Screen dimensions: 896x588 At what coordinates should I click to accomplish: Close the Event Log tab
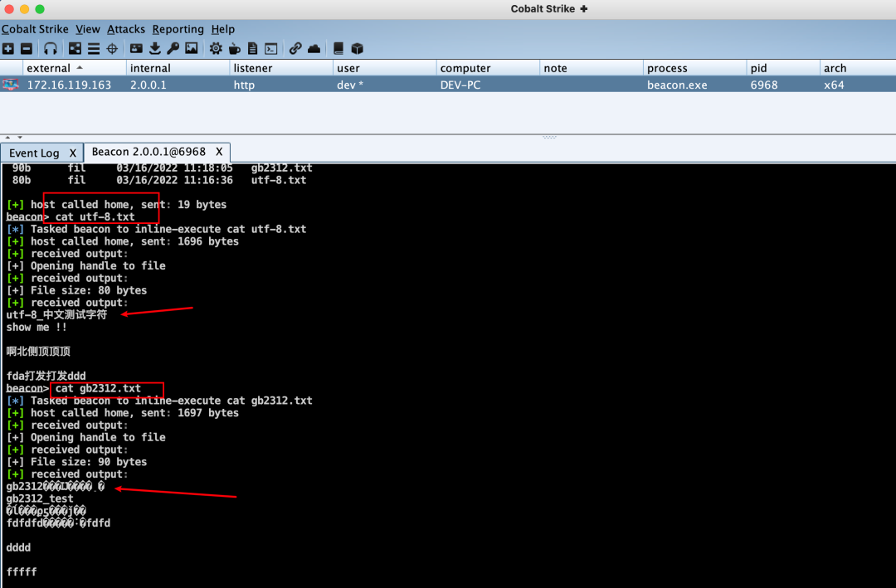tap(72, 153)
